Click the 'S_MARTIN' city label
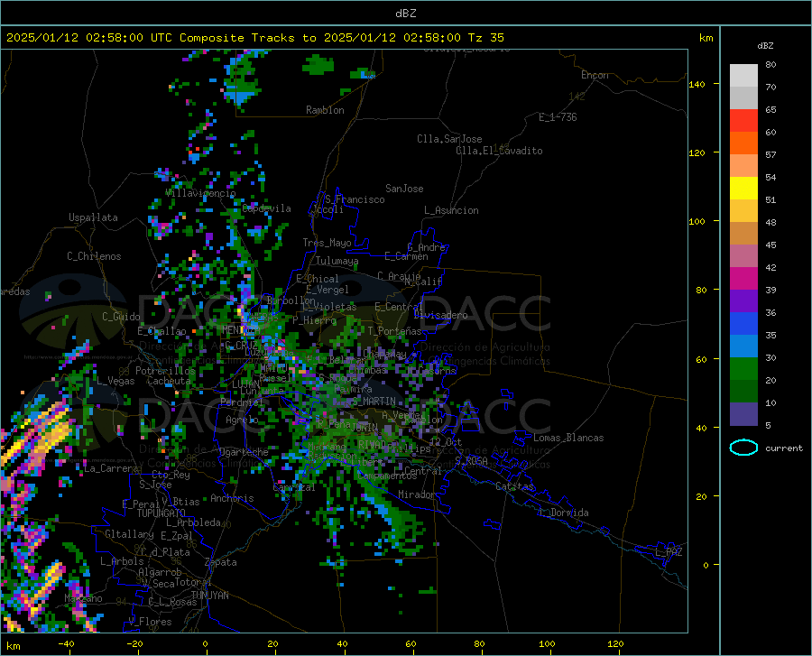The image size is (812, 656). click(x=374, y=402)
